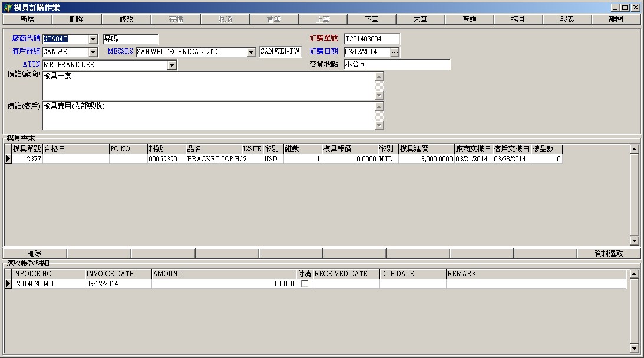
Task: Select the row with 模具單號 2377
Action: (x=27, y=159)
